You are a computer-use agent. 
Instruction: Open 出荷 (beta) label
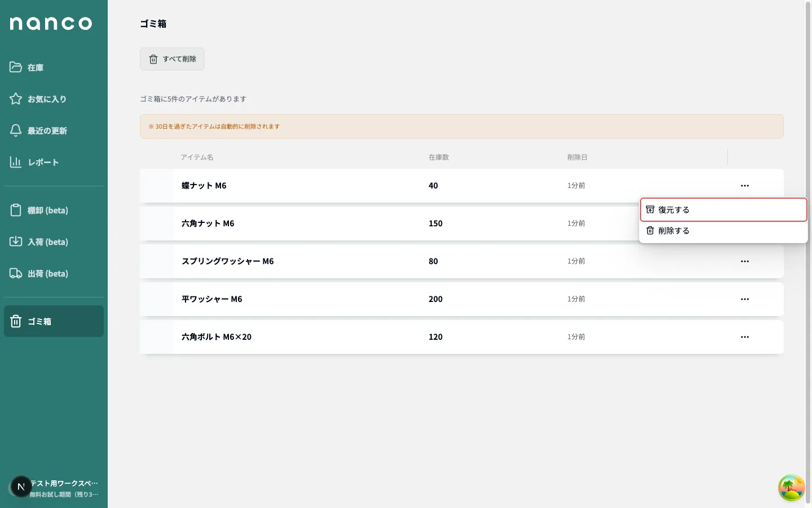[48, 274]
